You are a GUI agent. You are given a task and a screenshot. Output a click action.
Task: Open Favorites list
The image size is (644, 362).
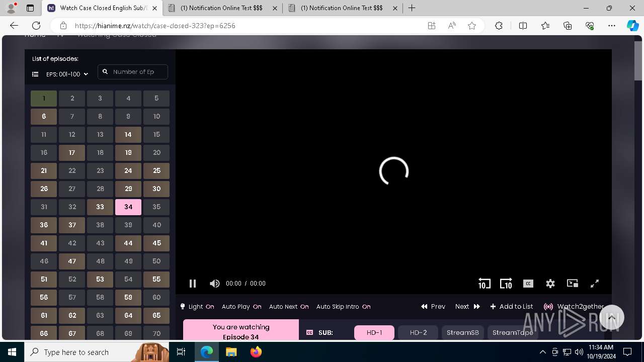[x=545, y=26]
